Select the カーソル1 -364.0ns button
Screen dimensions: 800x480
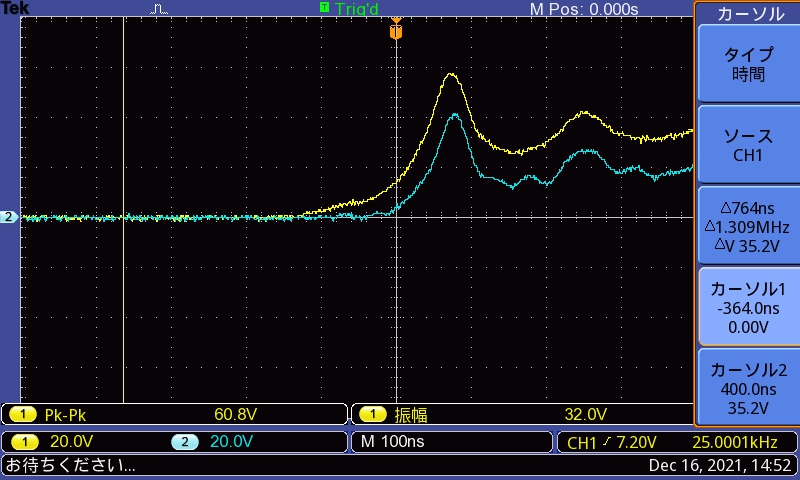coord(747,307)
